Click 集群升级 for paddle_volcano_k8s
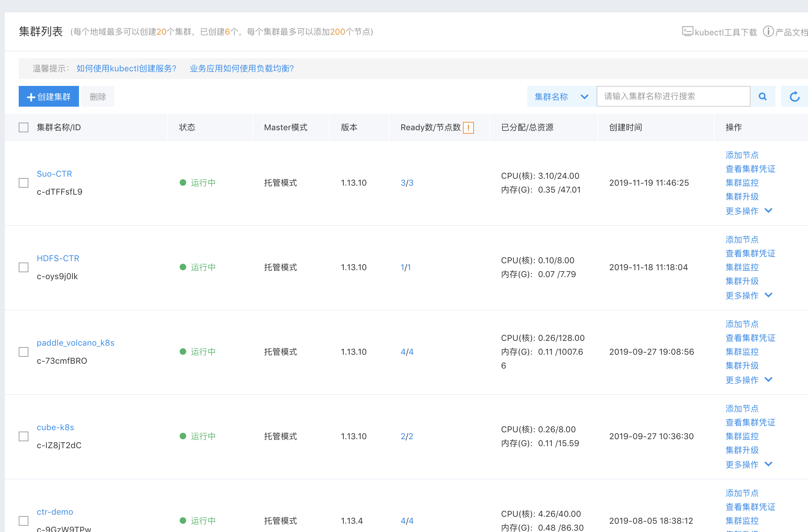This screenshot has width=808, height=532. click(742, 365)
